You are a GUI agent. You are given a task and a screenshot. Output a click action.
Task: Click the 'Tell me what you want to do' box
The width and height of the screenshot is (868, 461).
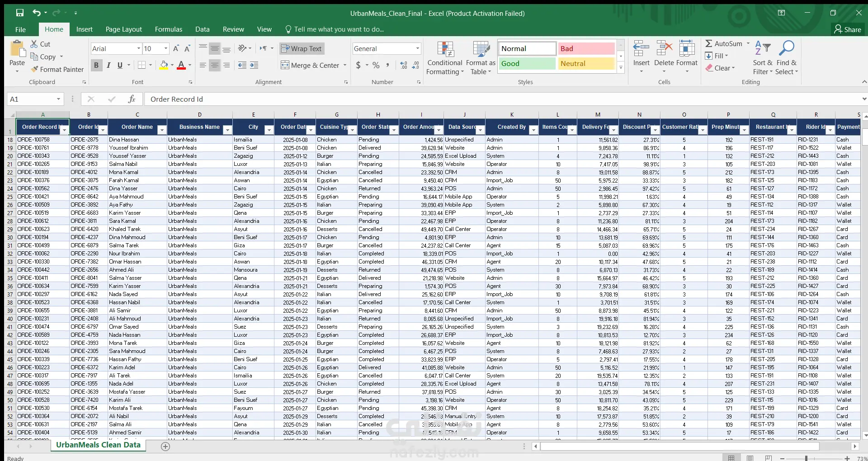(335, 29)
